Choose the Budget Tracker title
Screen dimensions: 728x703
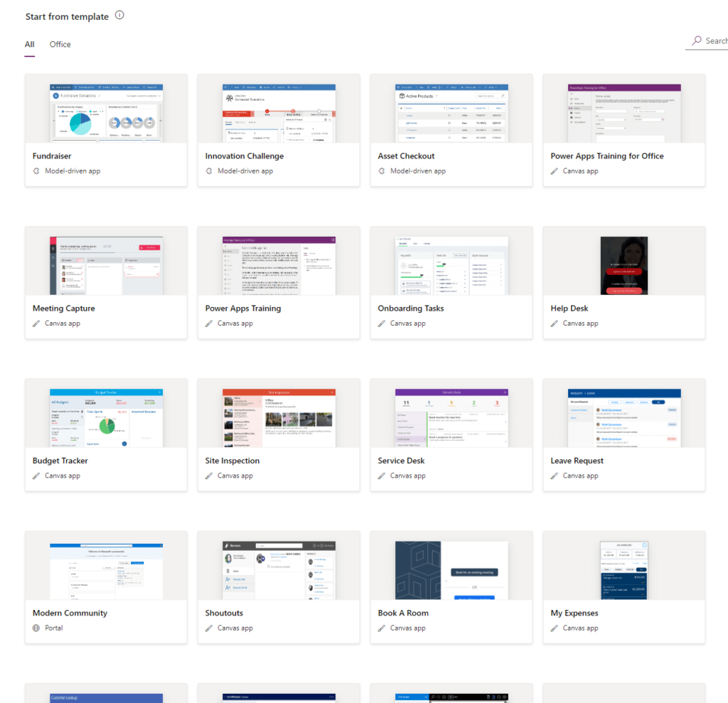click(x=60, y=461)
